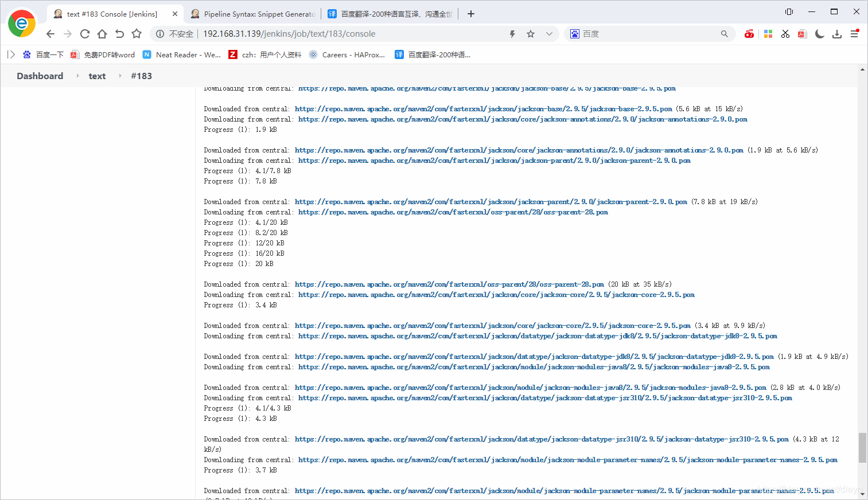Open the text job breadcrumb
The width and height of the screenshot is (868, 500).
click(x=97, y=76)
